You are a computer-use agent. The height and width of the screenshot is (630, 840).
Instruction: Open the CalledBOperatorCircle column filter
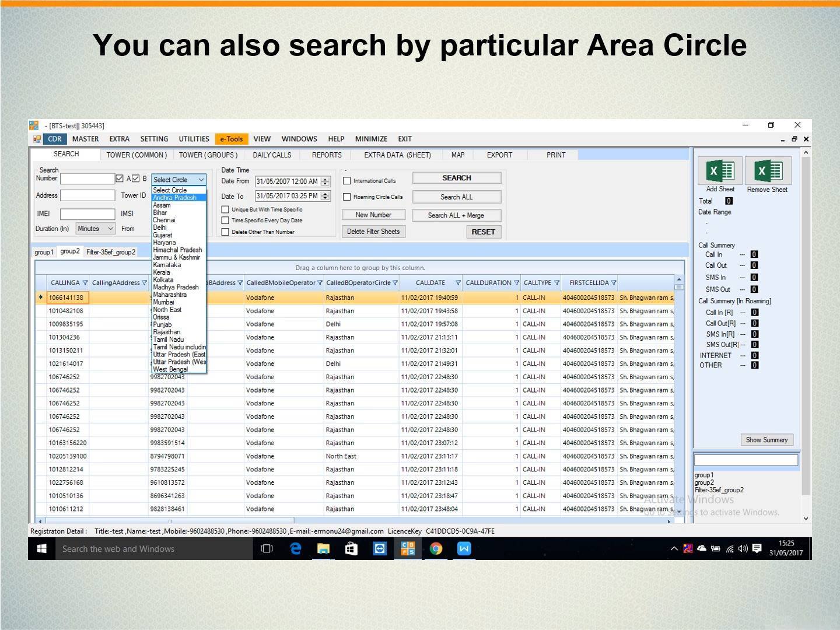pos(395,283)
